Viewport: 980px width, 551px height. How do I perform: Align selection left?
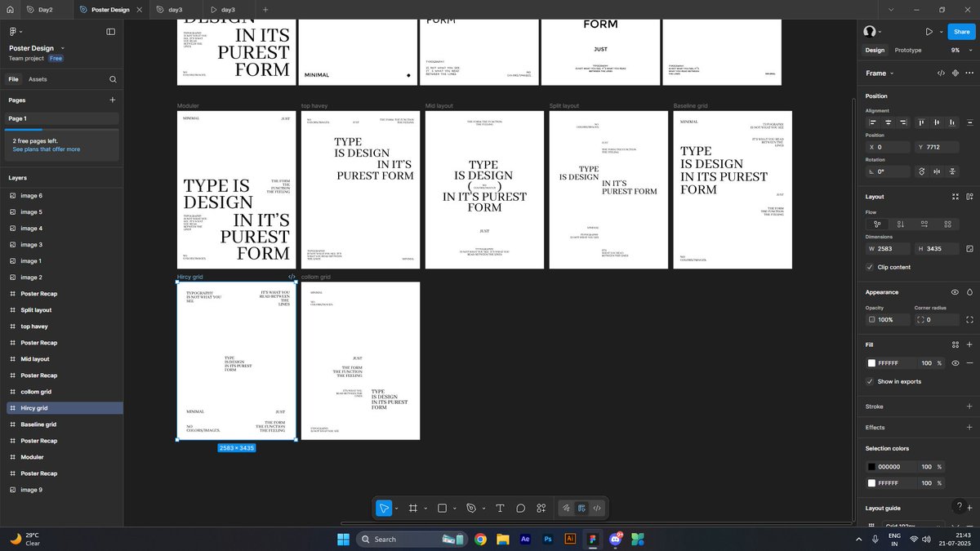point(873,122)
